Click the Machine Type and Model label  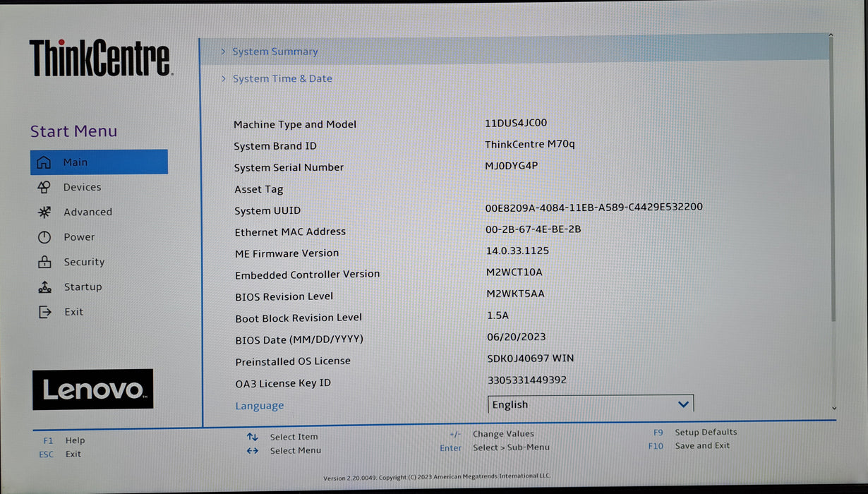pyautogui.click(x=295, y=124)
